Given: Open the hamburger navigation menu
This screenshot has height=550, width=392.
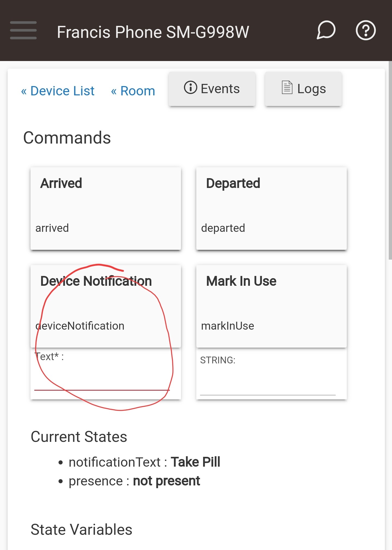Looking at the screenshot, I should (x=23, y=30).
